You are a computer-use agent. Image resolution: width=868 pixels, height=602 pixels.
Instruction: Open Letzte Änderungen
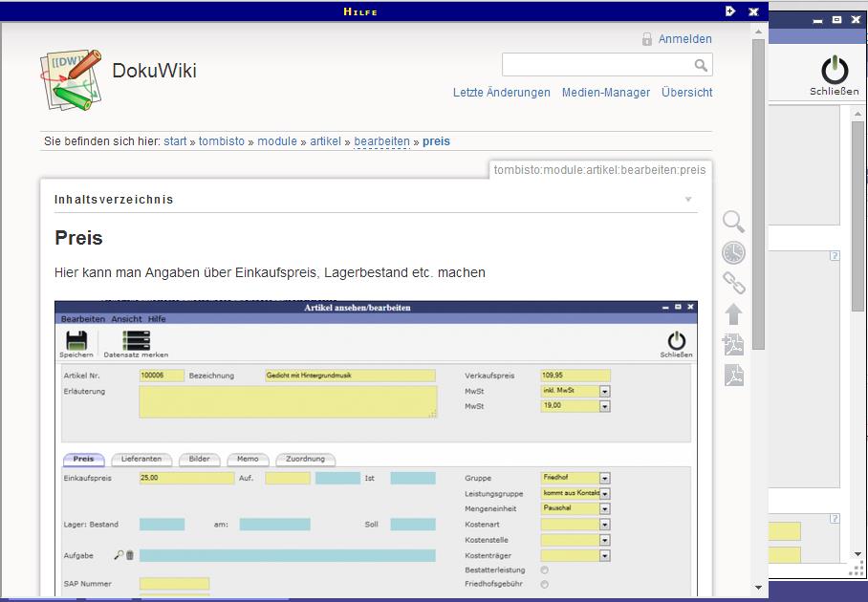501,93
